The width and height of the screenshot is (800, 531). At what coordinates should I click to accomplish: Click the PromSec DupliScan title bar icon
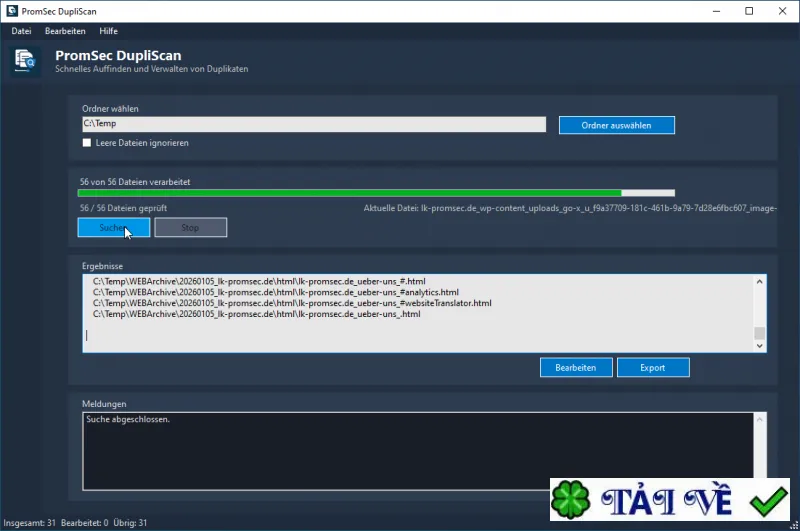coord(12,11)
